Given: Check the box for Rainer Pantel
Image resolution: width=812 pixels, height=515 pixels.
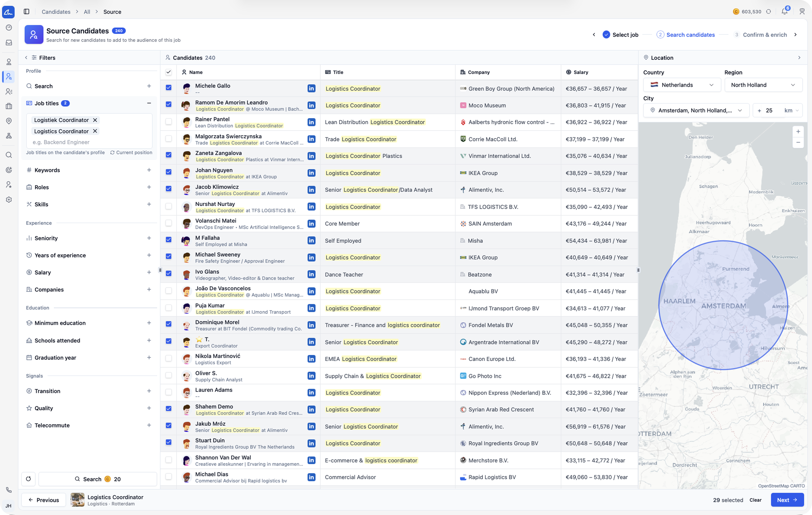Looking at the screenshot, I should pyautogui.click(x=169, y=121).
